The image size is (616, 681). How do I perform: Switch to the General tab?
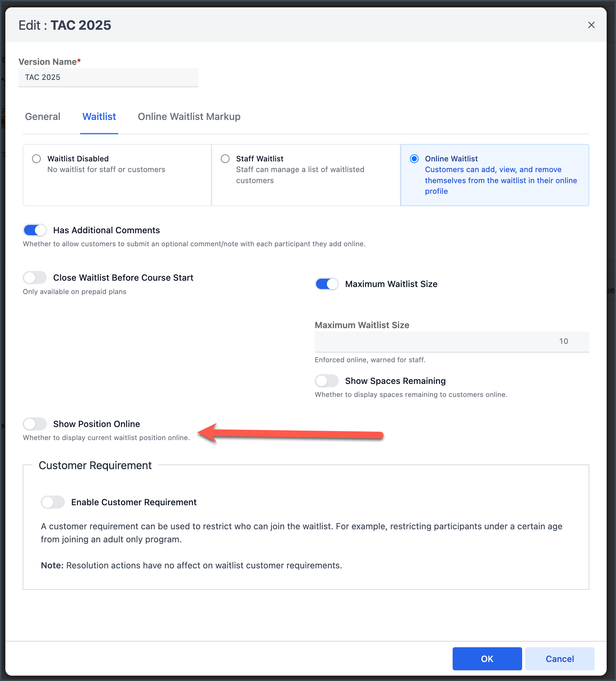pyautogui.click(x=42, y=117)
